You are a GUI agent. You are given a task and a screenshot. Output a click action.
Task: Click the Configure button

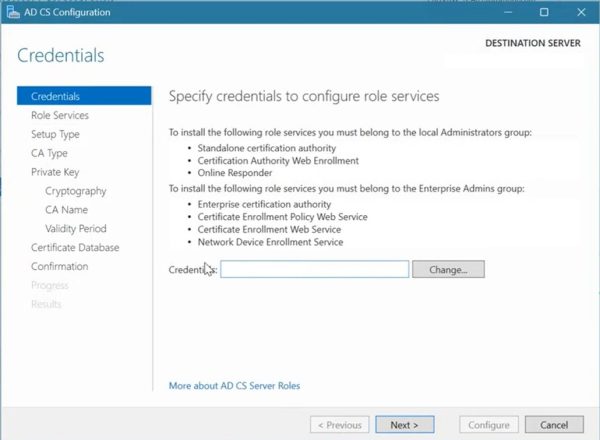coord(489,425)
